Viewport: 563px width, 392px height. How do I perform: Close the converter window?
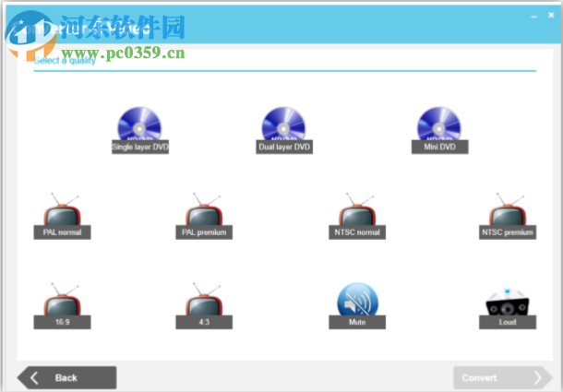point(551,15)
